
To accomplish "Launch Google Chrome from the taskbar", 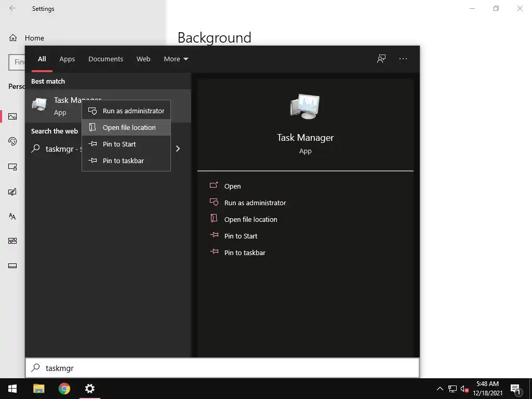I will [x=64, y=389].
